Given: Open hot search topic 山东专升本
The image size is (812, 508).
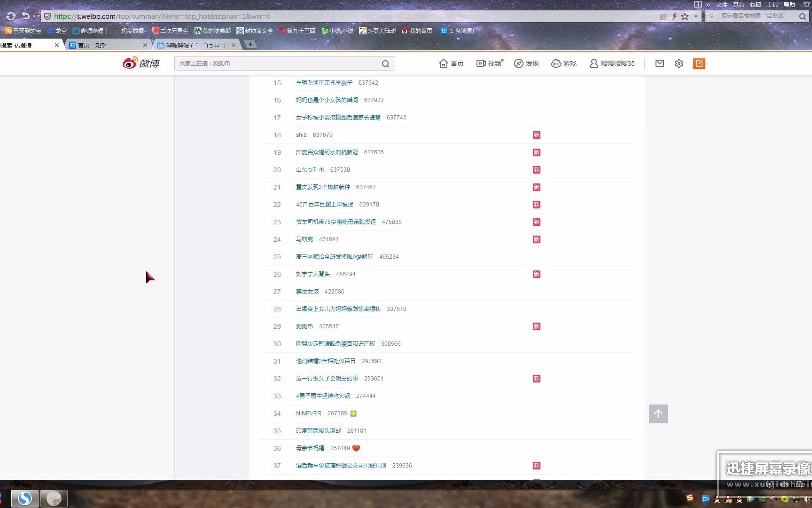Looking at the screenshot, I should pyautogui.click(x=310, y=170).
